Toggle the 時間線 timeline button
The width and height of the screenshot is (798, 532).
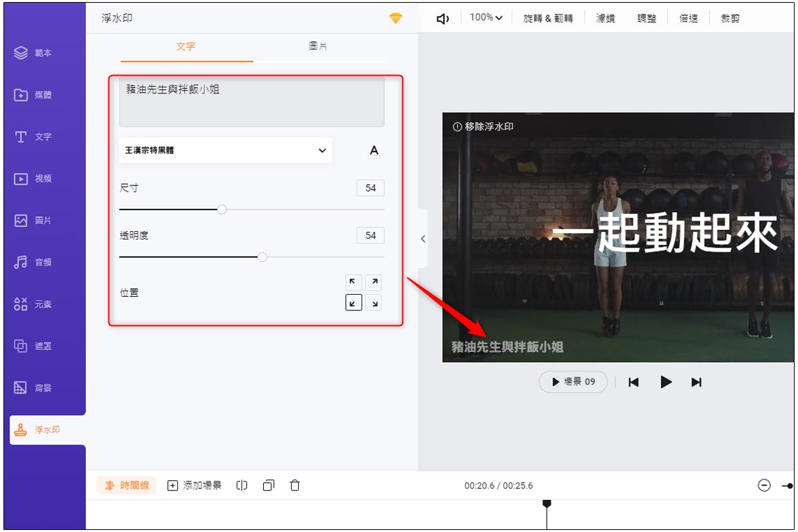[127, 486]
